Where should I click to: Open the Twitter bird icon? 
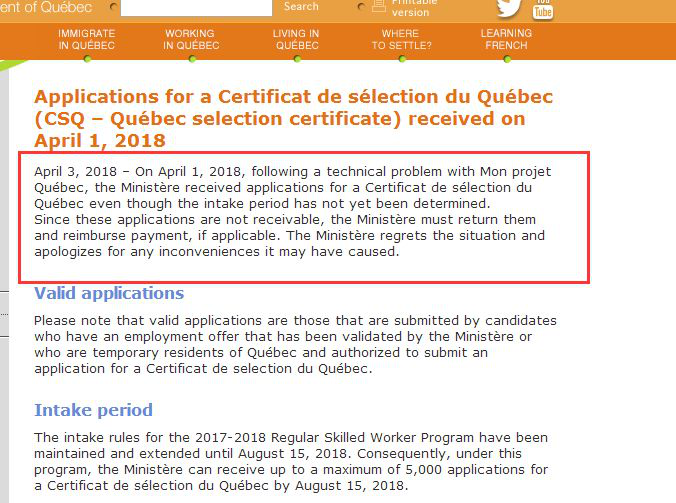(508, 8)
